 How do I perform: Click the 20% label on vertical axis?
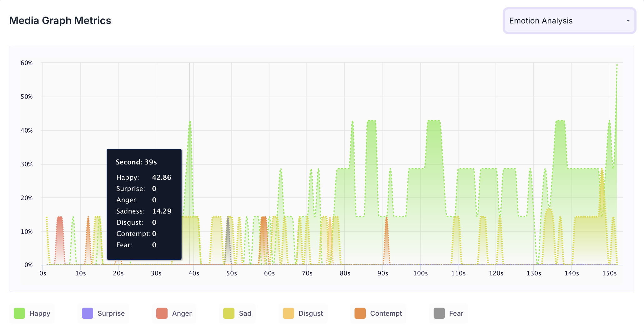coord(27,198)
